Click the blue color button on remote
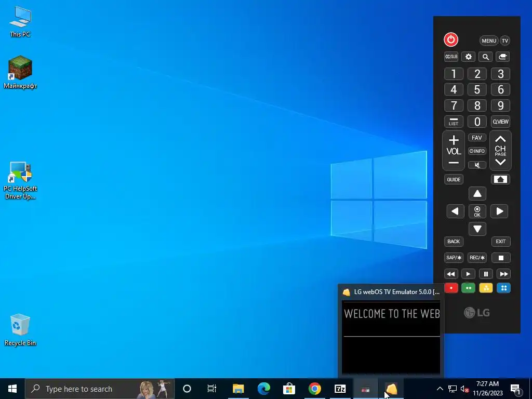532x399 pixels. tap(503, 288)
